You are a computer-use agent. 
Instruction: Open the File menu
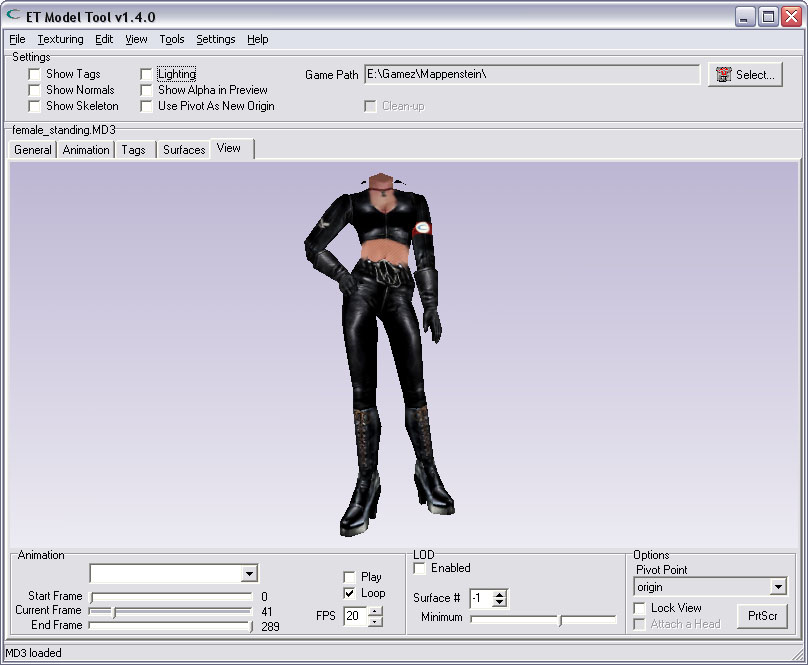pos(17,39)
